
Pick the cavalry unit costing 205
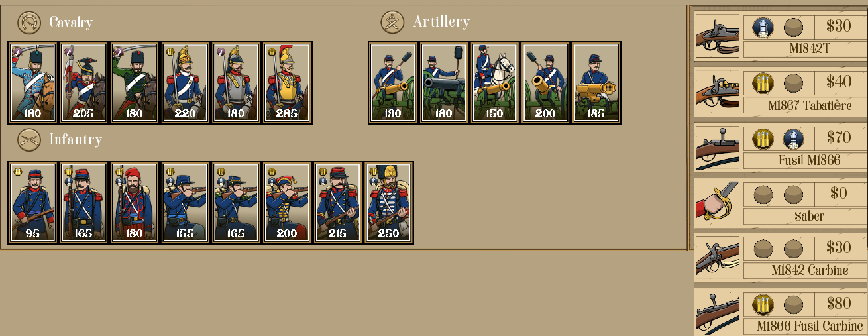pos(83,83)
